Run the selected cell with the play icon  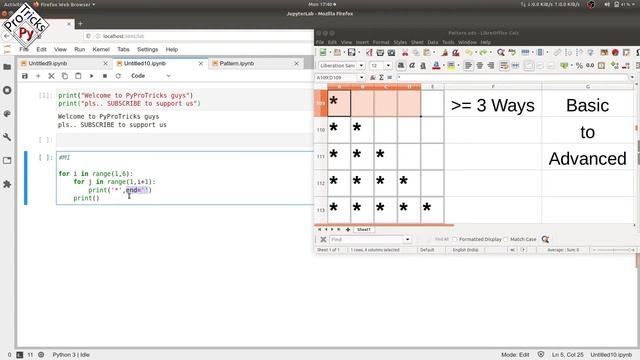click(x=91, y=76)
